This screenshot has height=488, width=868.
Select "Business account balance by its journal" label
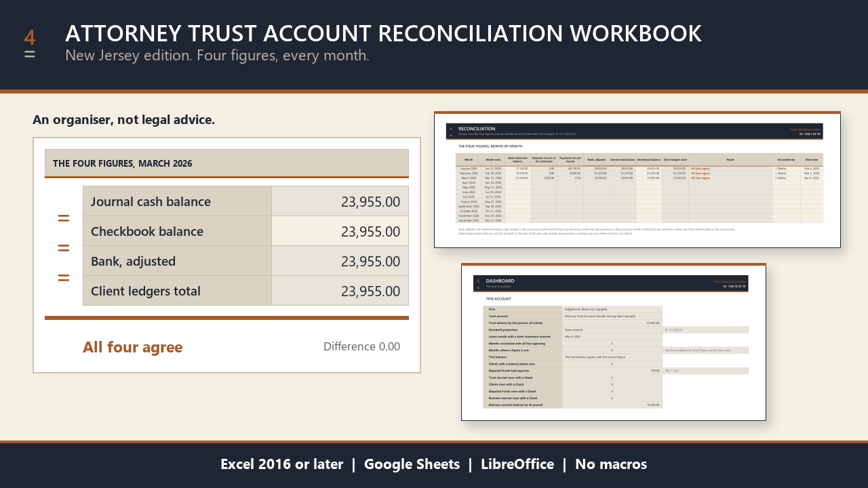514,405
